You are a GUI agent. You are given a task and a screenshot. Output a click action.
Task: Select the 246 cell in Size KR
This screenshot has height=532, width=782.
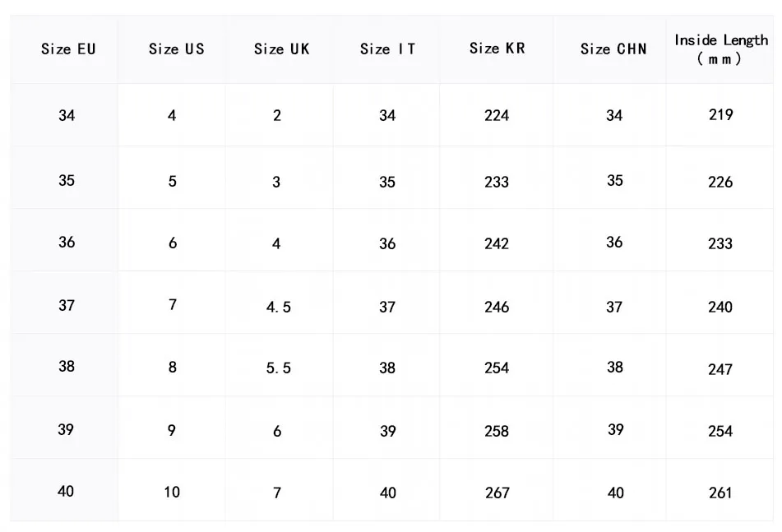tap(497, 307)
